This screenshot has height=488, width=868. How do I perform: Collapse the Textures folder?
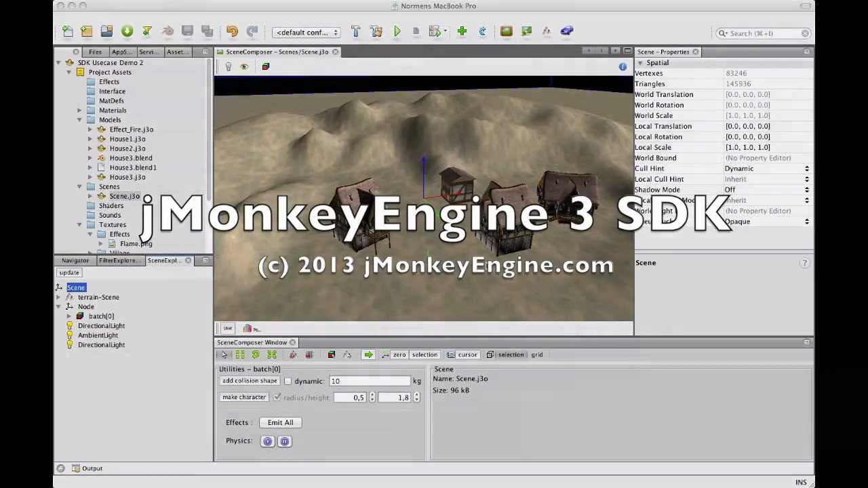tap(79, 224)
